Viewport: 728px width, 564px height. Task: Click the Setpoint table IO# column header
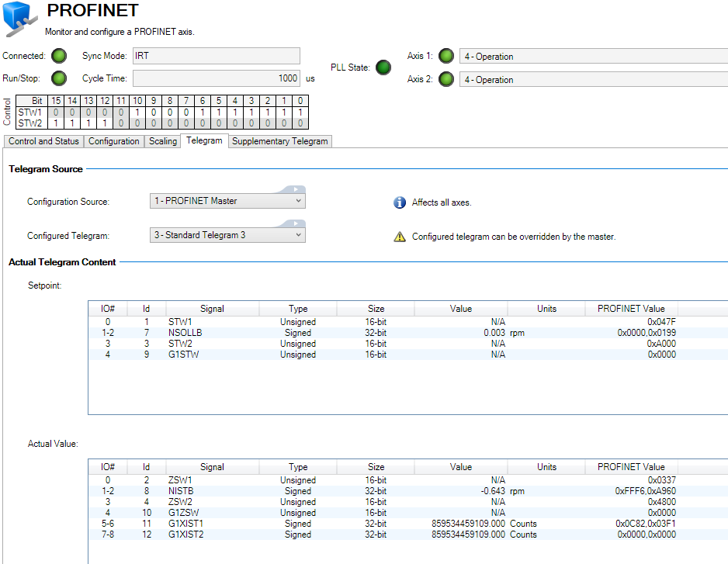tap(108, 309)
